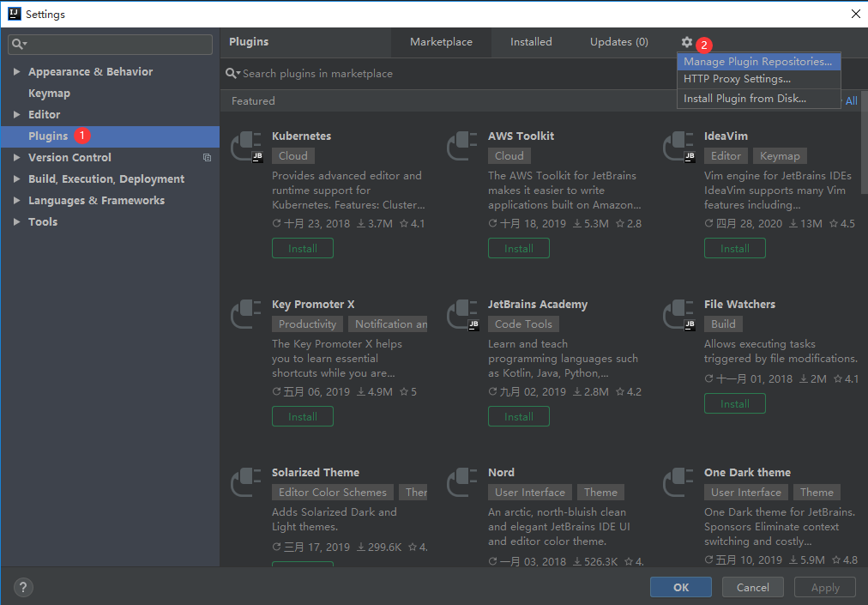Click the Cloud tag under AWS Toolkit
This screenshot has width=868, height=605.
coord(509,156)
